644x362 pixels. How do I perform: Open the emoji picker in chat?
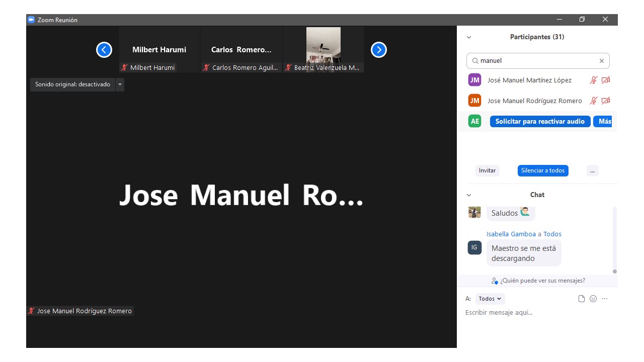point(593,299)
